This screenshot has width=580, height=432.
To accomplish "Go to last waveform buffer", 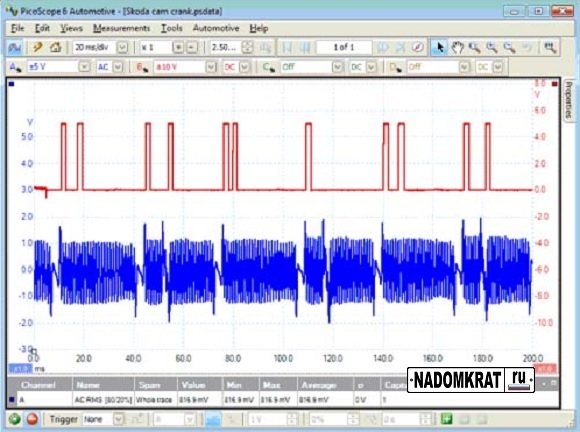I will point(400,47).
